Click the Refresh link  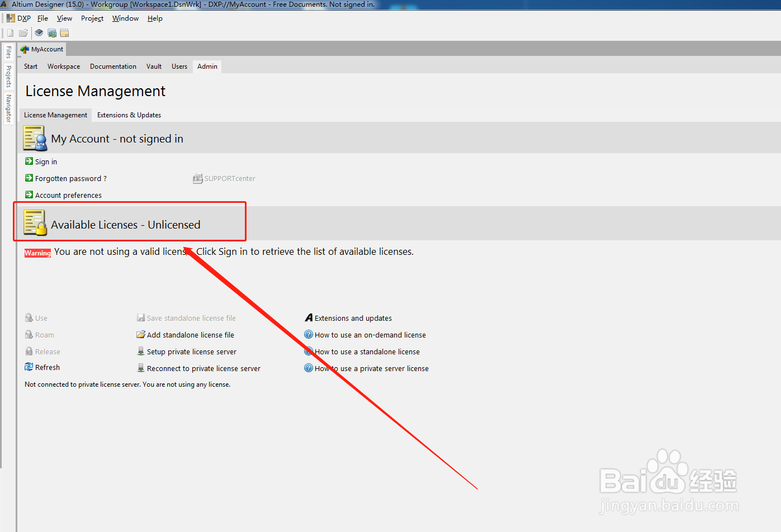click(x=48, y=368)
